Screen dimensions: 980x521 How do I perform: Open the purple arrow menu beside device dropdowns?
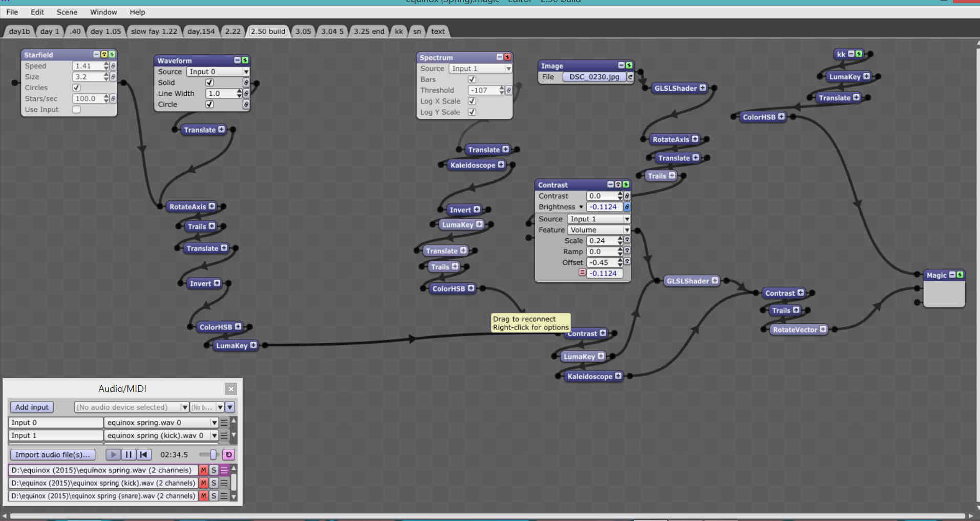(x=230, y=407)
